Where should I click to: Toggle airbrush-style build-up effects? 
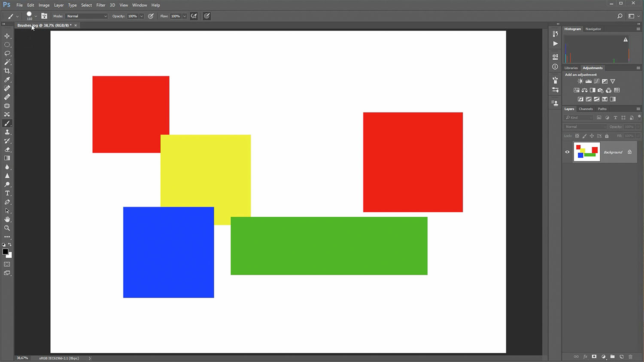pyautogui.click(x=194, y=16)
